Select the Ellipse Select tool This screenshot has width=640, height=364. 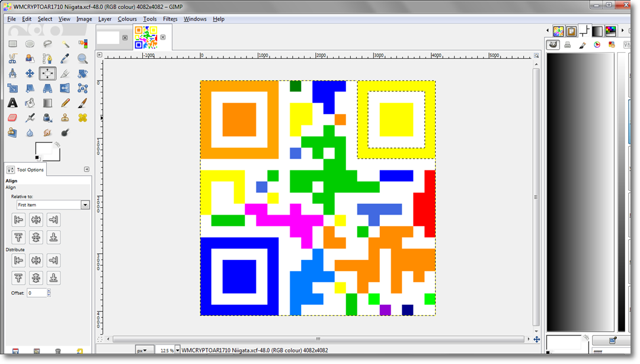click(x=30, y=44)
